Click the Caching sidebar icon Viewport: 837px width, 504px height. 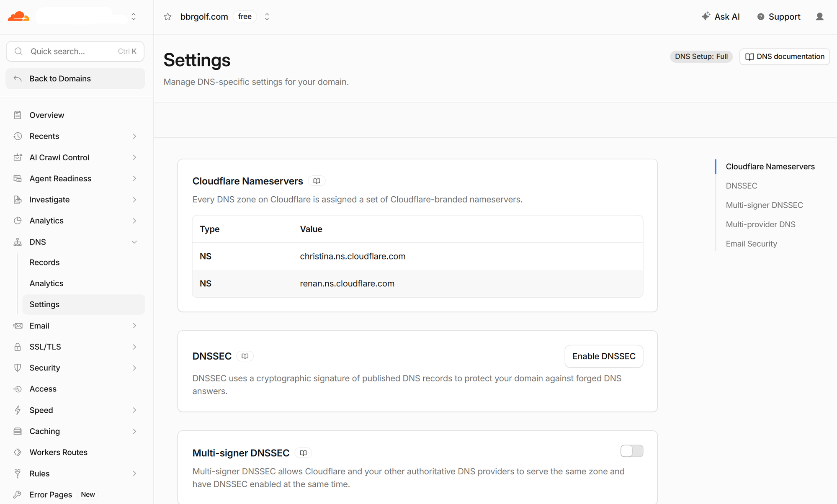click(18, 431)
